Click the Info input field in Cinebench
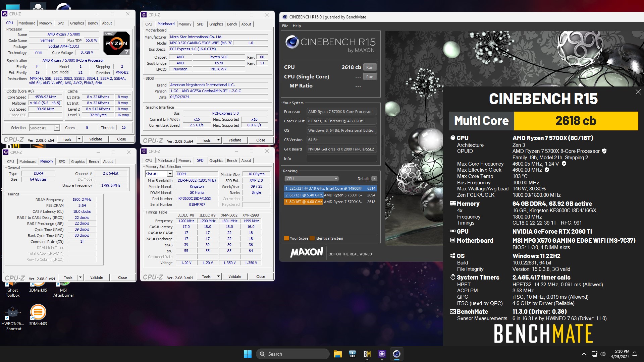 tap(341, 159)
